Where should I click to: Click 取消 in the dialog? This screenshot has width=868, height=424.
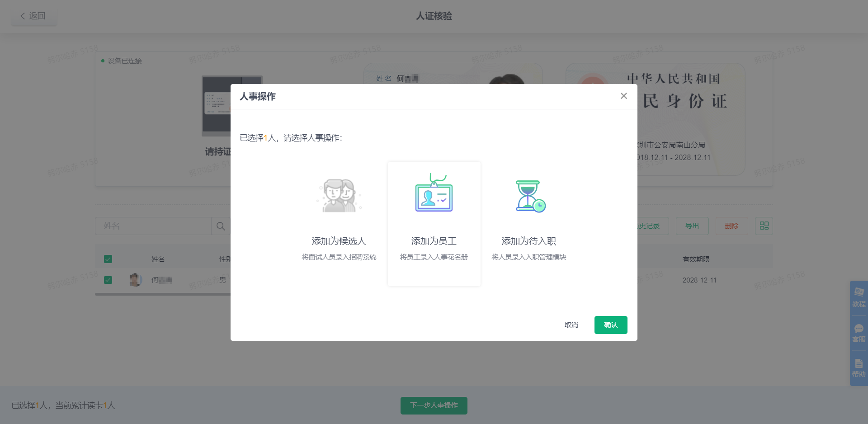571,325
